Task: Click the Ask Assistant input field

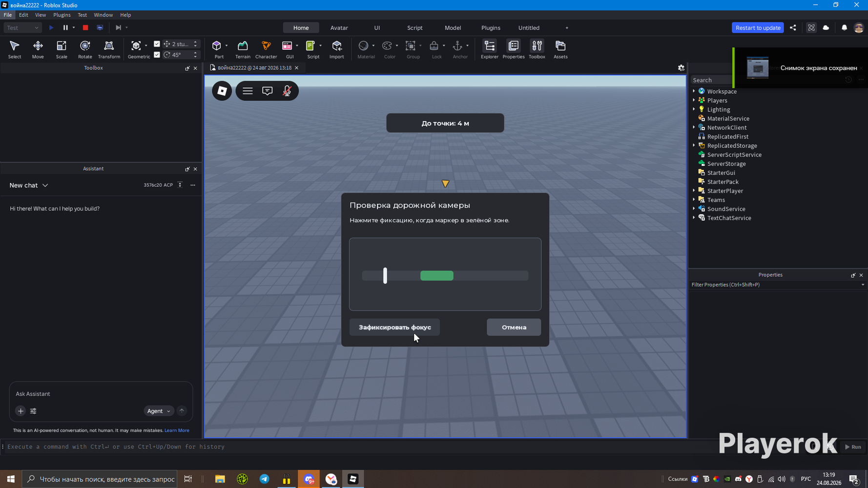Action: tap(101, 394)
